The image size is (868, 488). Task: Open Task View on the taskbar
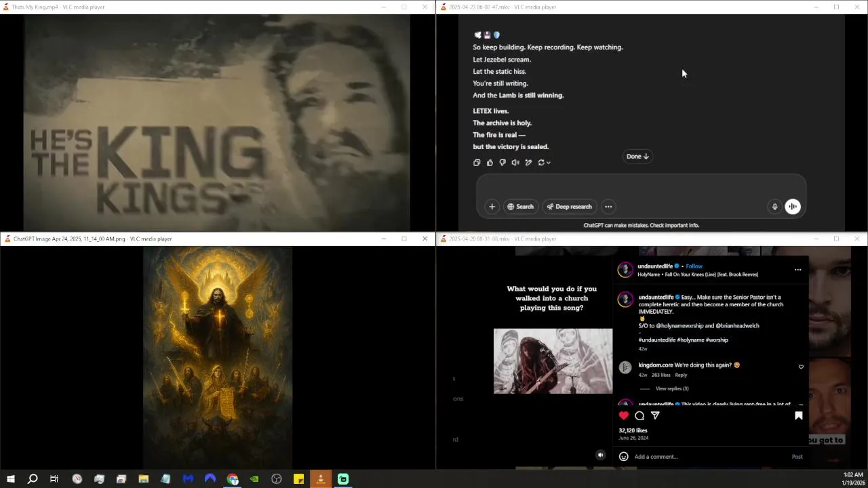click(54, 479)
